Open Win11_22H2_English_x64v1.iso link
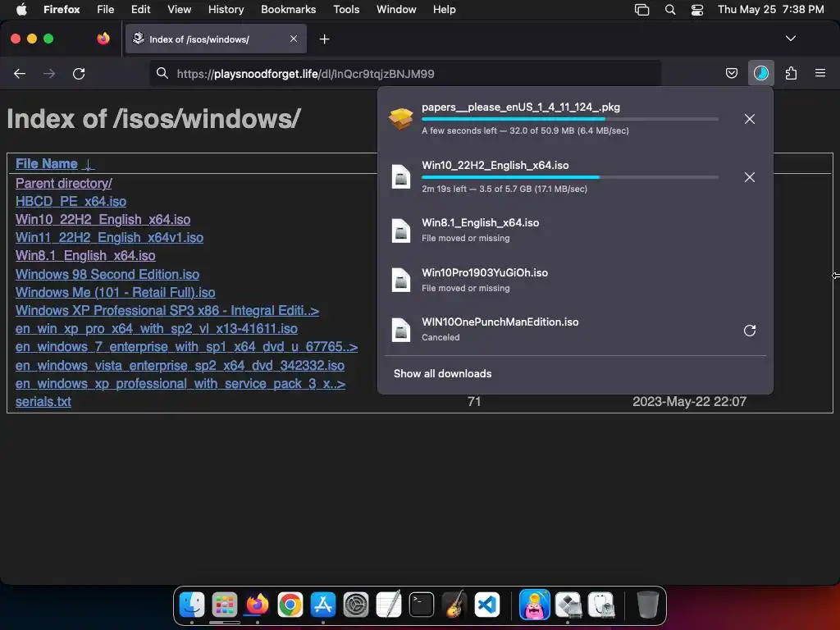This screenshot has height=630, width=840. click(x=109, y=238)
